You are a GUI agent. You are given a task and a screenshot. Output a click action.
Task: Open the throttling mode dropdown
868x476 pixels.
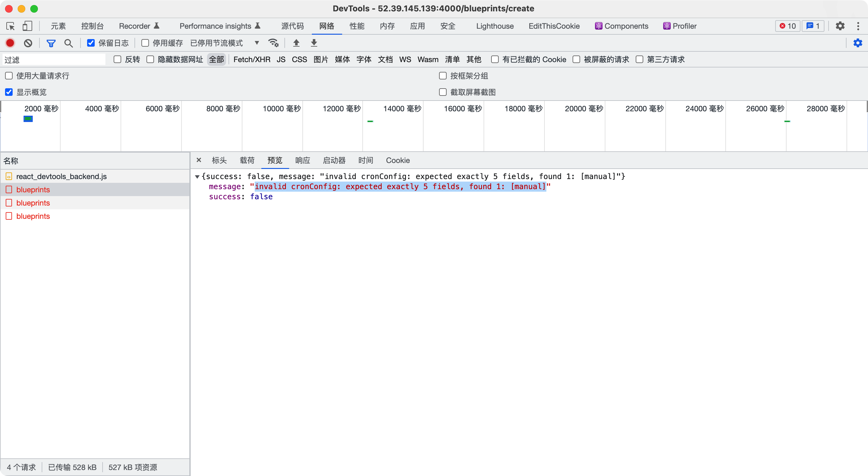[256, 43]
